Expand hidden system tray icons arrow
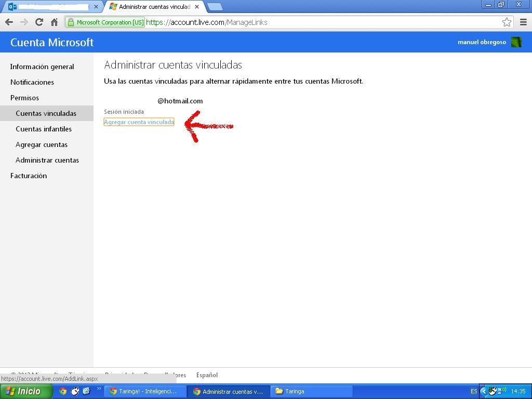The image size is (532, 399). (484, 391)
